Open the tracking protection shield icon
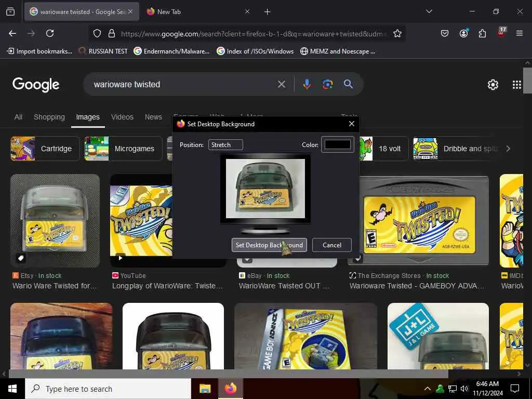 (97, 33)
